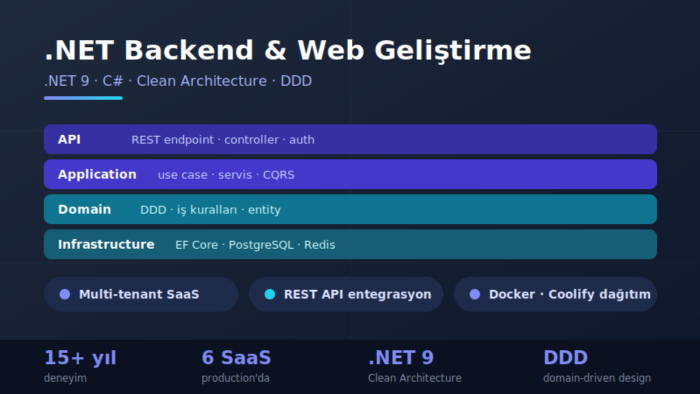Click the text "EF Core · PostgreSQL · Redis"
This screenshot has height=394, width=700.
tap(255, 245)
